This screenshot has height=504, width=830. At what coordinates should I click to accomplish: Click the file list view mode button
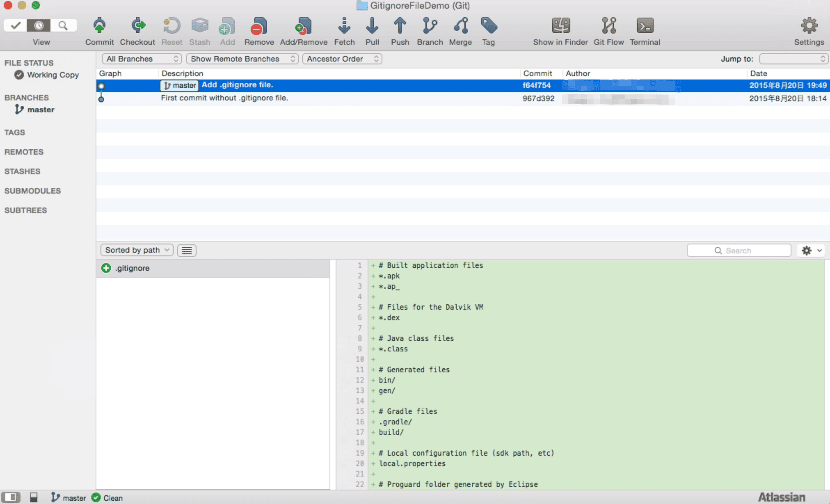pos(186,250)
